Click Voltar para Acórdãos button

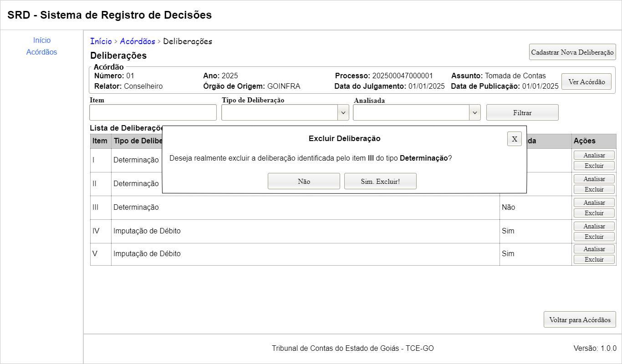click(x=580, y=319)
